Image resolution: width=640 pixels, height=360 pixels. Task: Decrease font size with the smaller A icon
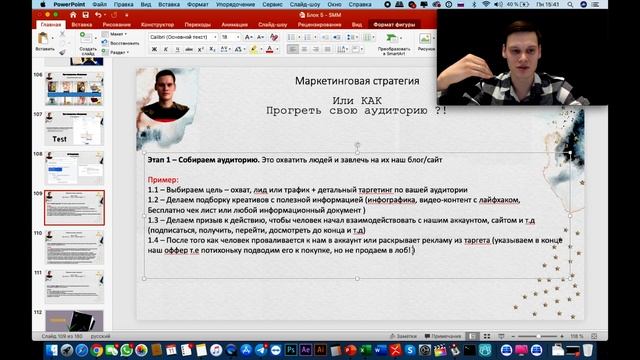tap(260, 37)
